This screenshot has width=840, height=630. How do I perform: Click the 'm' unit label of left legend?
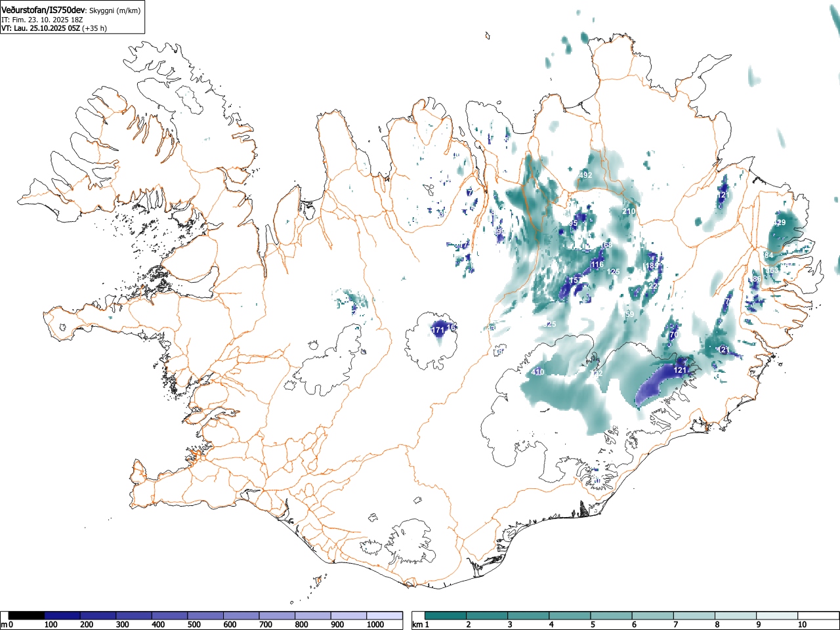4,625
